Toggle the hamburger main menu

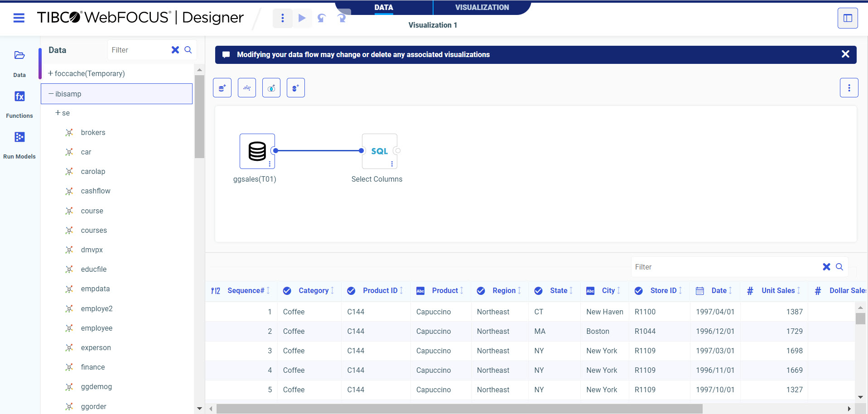point(19,18)
